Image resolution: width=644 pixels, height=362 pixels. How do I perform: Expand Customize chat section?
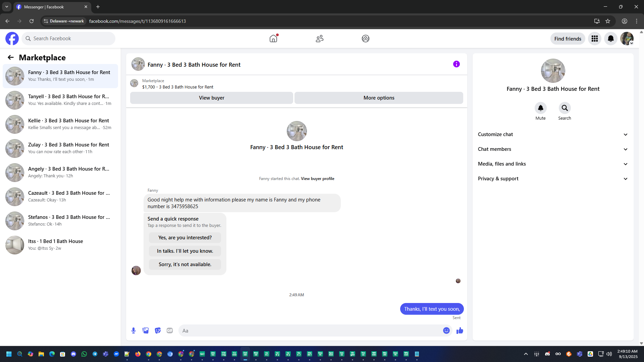(x=553, y=134)
